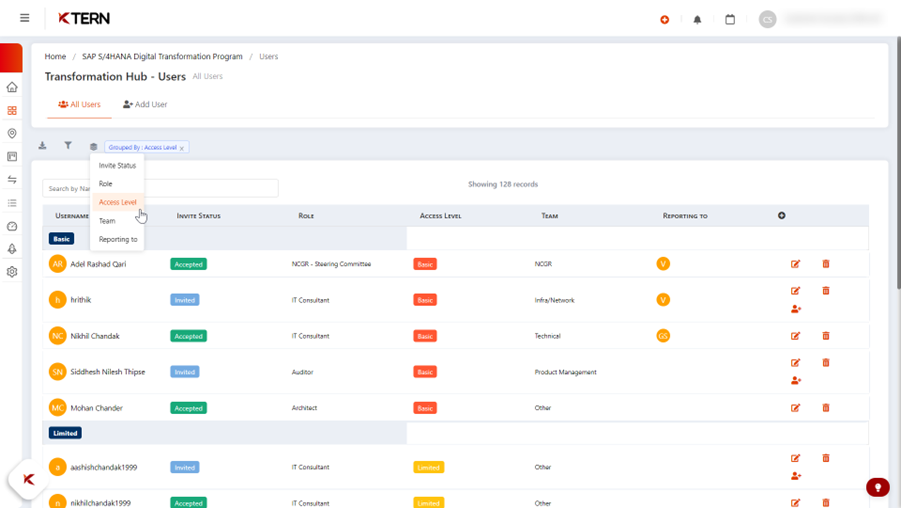Sort by Access Level column header
The image size is (901, 508).
click(440, 216)
